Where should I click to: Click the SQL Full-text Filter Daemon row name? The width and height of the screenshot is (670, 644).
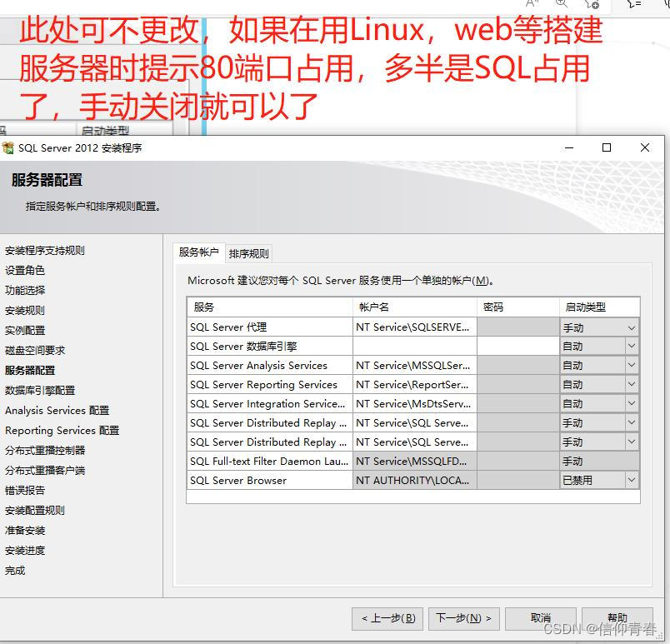point(269,462)
